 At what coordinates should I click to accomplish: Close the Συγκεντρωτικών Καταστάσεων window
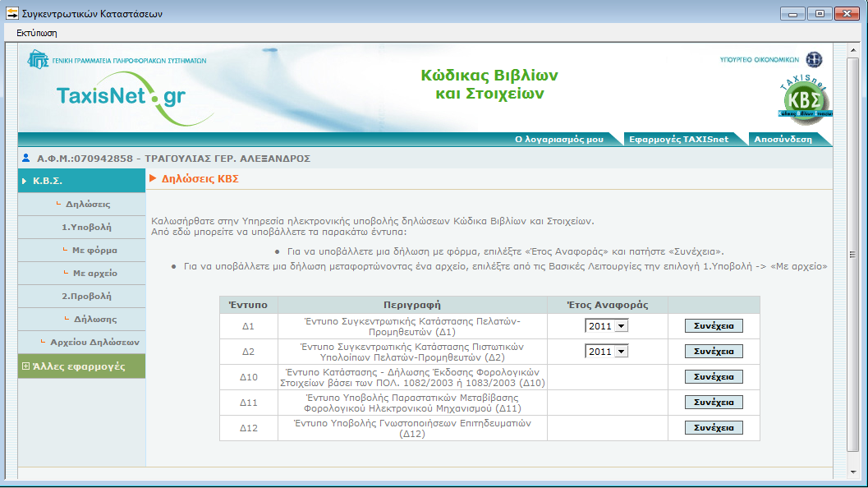[847, 14]
